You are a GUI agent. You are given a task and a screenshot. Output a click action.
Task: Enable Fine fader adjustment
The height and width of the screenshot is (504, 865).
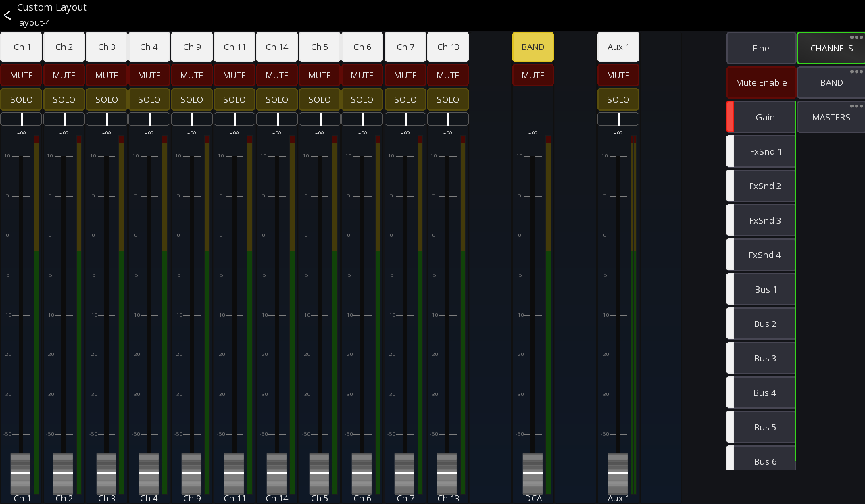point(762,48)
